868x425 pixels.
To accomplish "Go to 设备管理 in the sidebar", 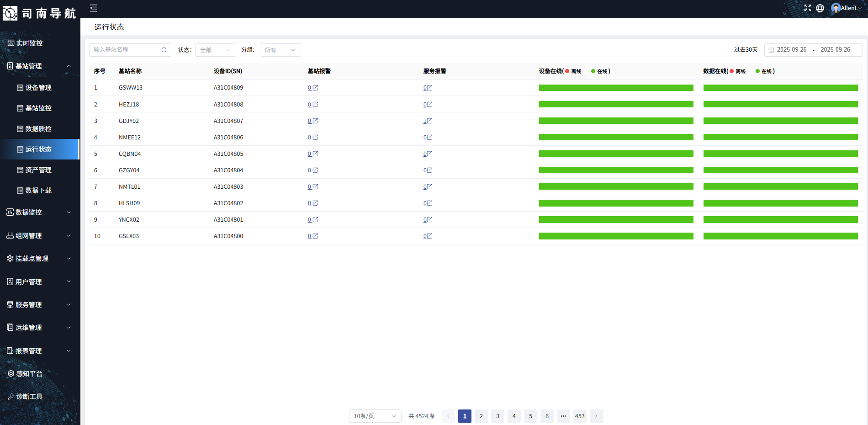I will [x=38, y=87].
